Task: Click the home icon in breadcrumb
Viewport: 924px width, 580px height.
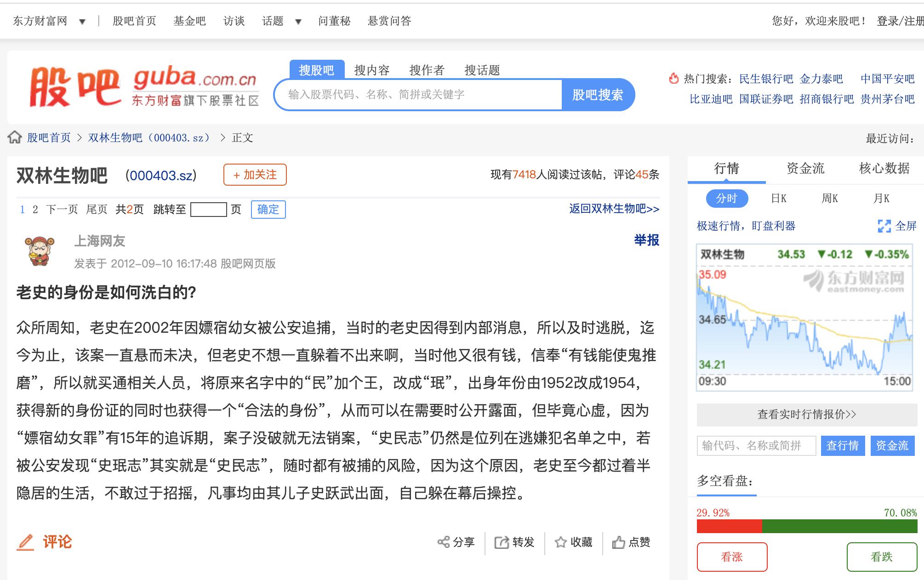Action: click(x=15, y=137)
